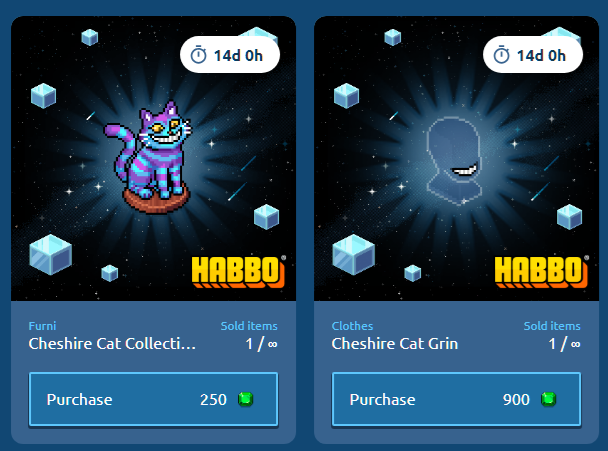This screenshot has width=608, height=451.
Task: Click the 14d 0h timer badge on Clothes card
Action: tap(532, 55)
